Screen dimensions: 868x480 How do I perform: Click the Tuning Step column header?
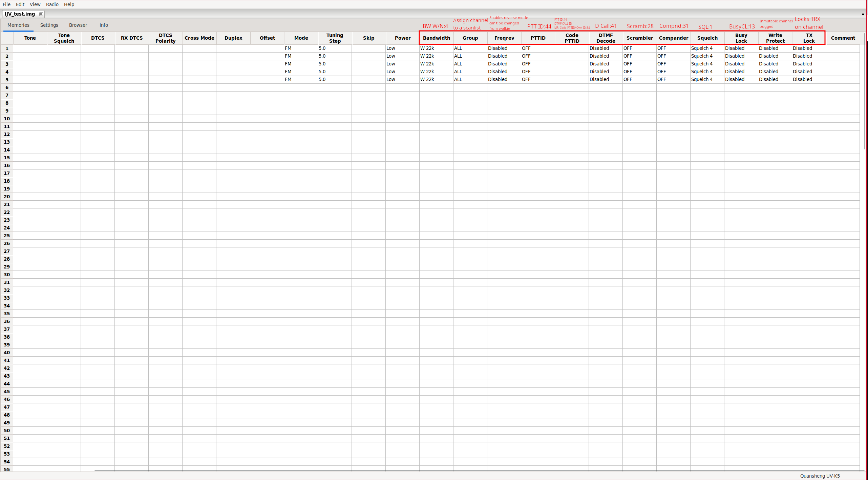click(335, 38)
